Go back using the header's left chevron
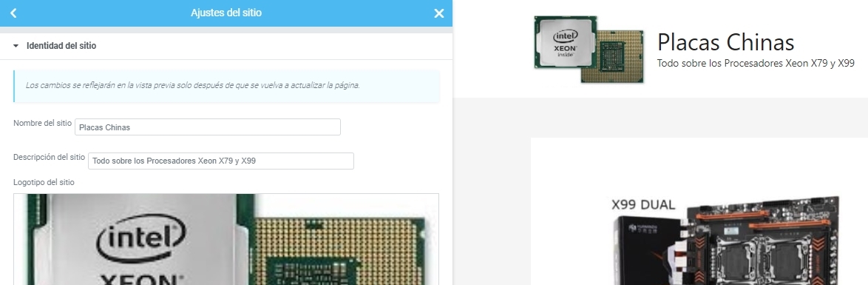This screenshot has height=285, width=868. click(x=13, y=13)
